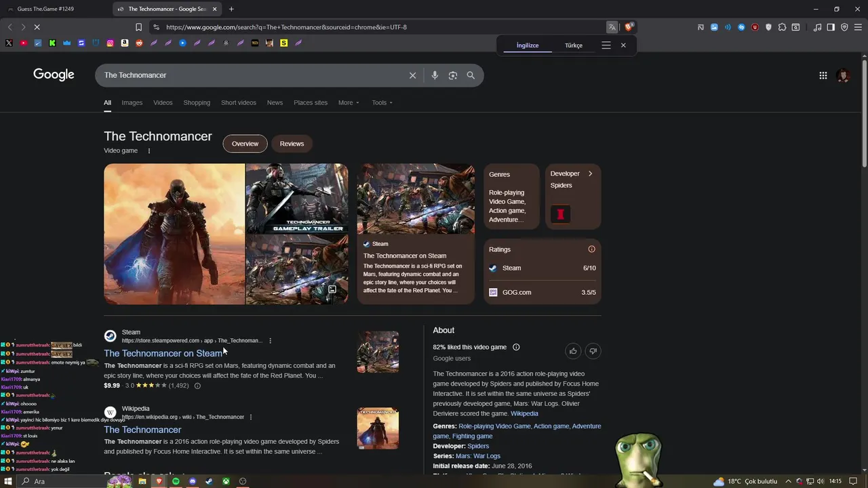Switch to the News tab
The height and width of the screenshot is (488, 868).
275,103
